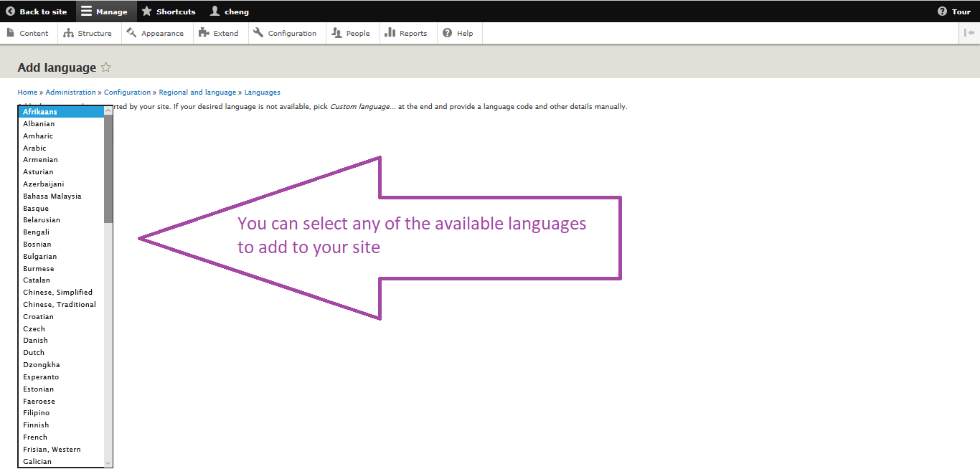Image resolution: width=980 pixels, height=469 pixels.
Task: Pick Faeroese option
Action: 61,402
